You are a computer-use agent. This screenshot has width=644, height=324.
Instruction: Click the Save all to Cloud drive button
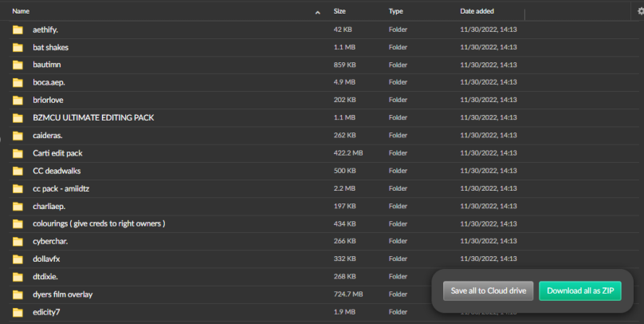click(488, 290)
